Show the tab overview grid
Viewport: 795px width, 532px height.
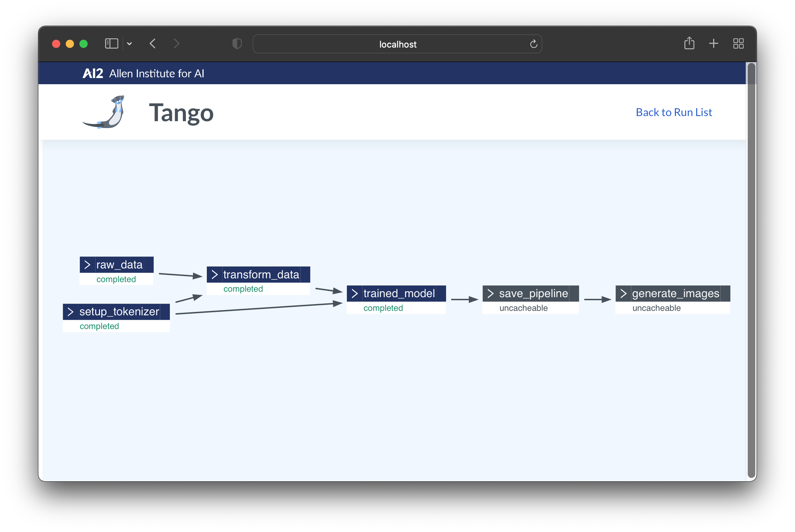738,43
